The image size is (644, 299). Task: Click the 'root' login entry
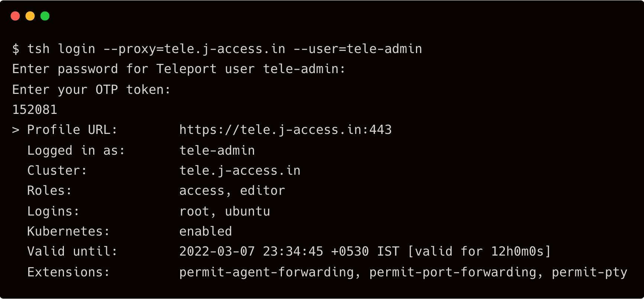[x=195, y=211]
